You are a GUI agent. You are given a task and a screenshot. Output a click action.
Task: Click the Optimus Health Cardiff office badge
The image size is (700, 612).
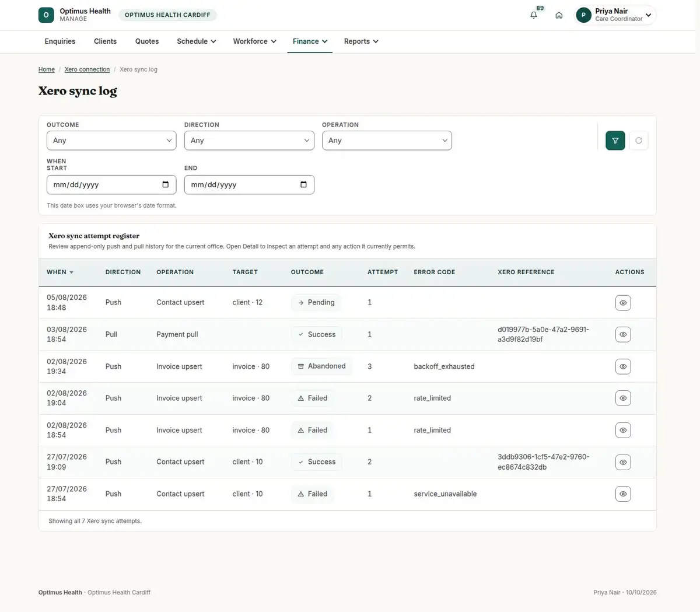pyautogui.click(x=167, y=15)
